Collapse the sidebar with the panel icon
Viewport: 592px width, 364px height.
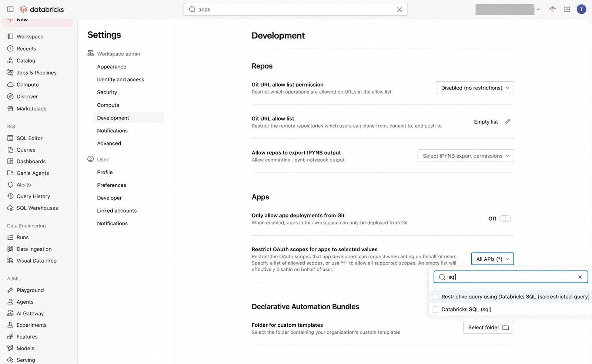click(x=10, y=9)
